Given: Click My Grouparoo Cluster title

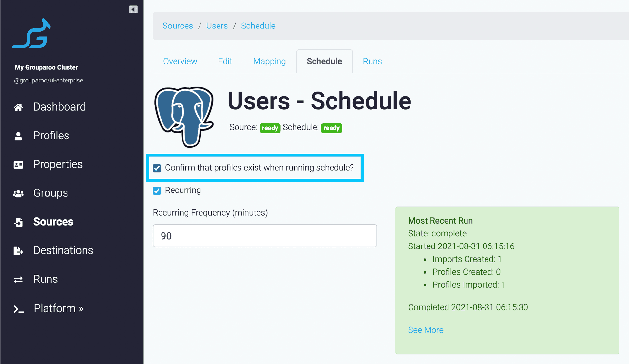Looking at the screenshot, I should pos(46,67).
